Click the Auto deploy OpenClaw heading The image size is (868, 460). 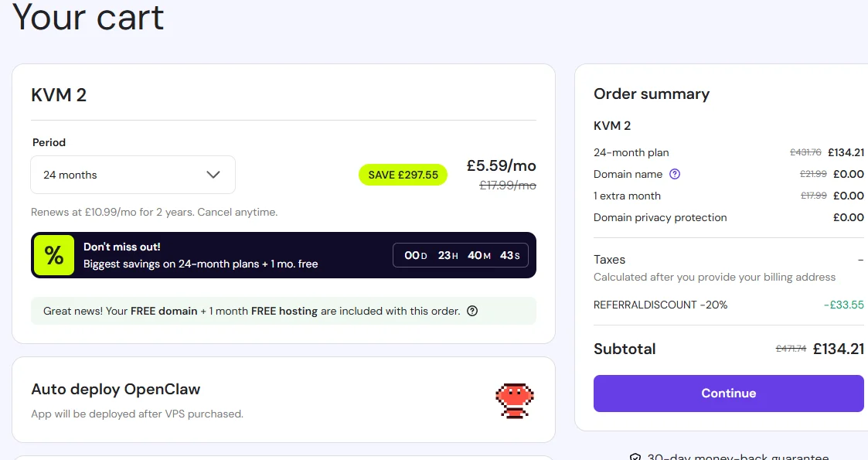[x=116, y=389]
